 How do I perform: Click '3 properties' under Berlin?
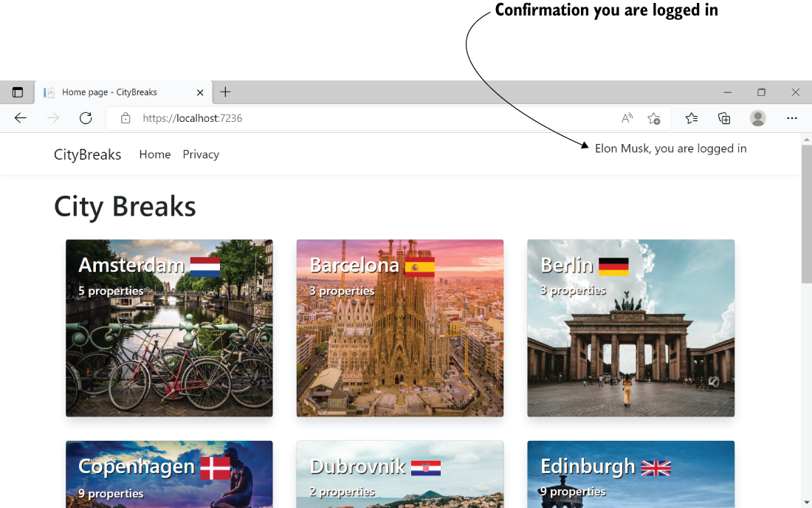(x=573, y=290)
